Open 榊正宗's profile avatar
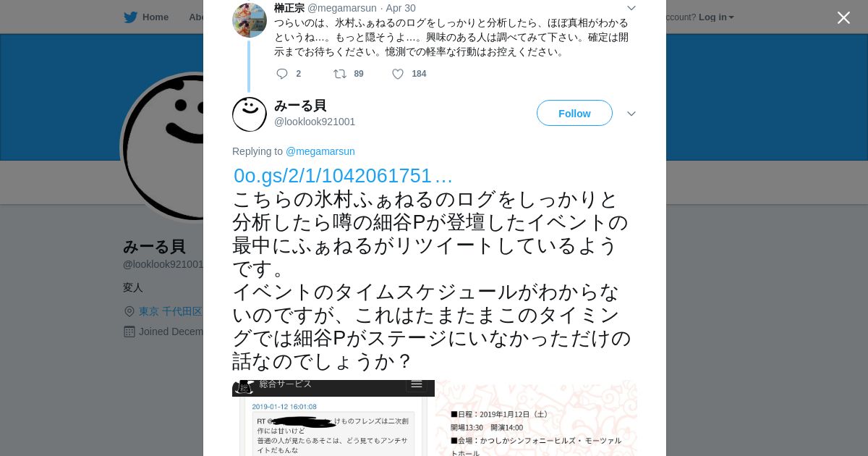 click(x=250, y=20)
